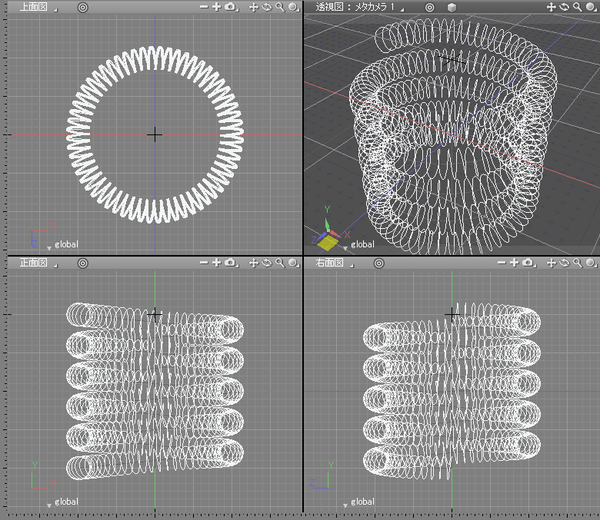Click the target icon in right view header
600x520 pixels.
[x=379, y=263]
